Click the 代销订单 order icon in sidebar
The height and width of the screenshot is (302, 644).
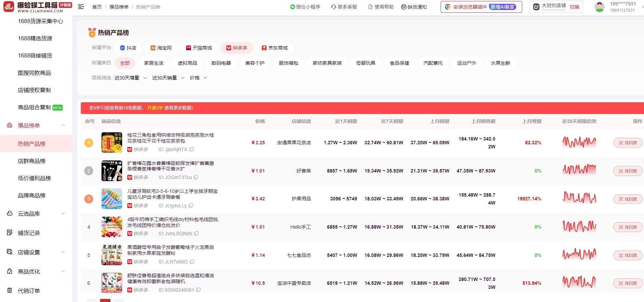pyautogui.click(x=10, y=291)
